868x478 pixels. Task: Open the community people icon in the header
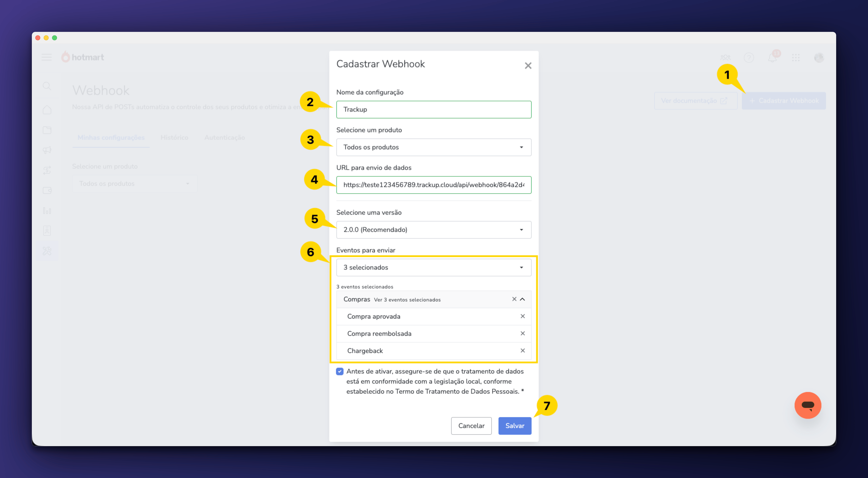point(725,58)
